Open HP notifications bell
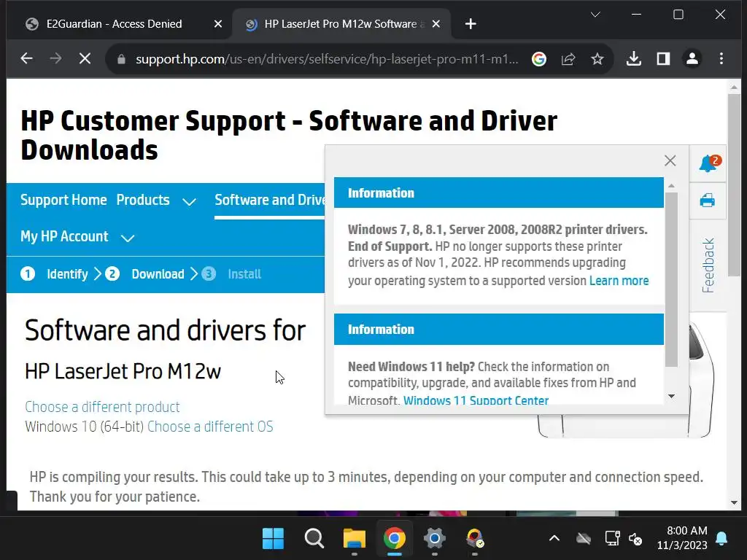The height and width of the screenshot is (560, 747). pos(709,163)
